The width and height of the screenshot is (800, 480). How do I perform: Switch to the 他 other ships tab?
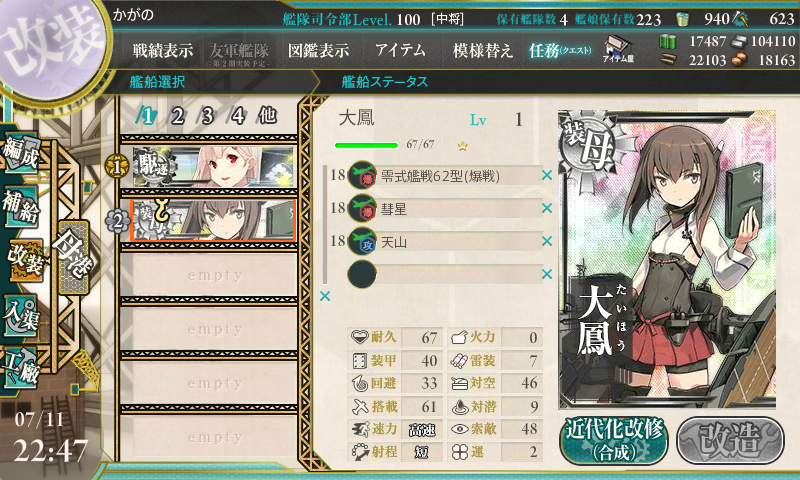click(267, 116)
